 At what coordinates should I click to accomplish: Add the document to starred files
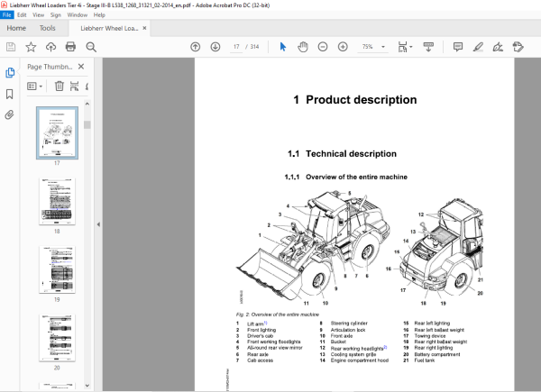click(31, 47)
